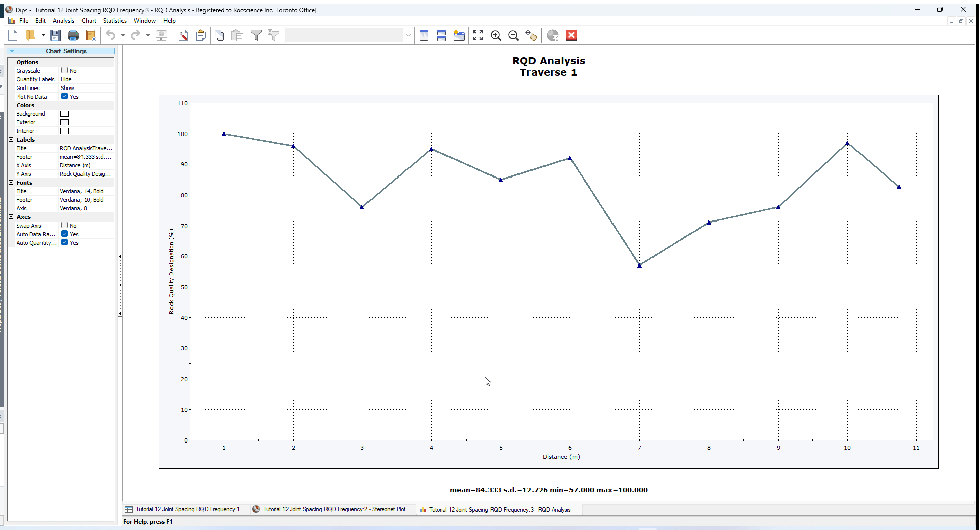Enable the Grayscale checkbox
The width and height of the screenshot is (980, 530).
[x=65, y=70]
